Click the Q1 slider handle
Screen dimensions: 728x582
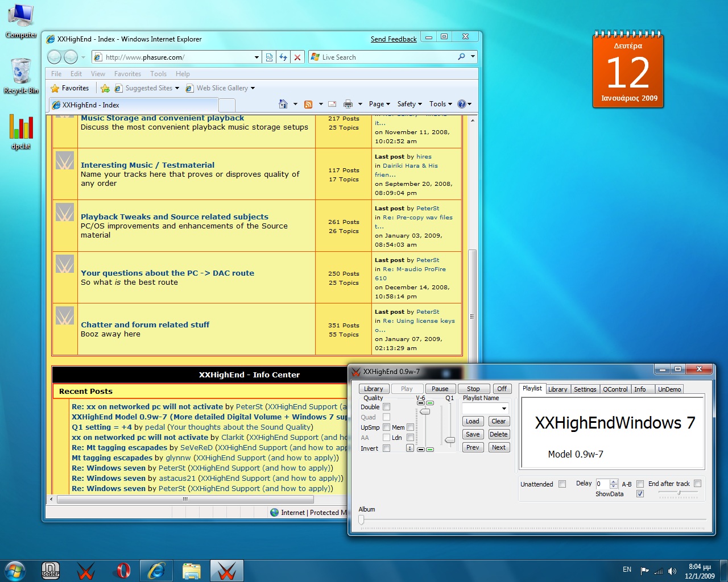pyautogui.click(x=450, y=440)
